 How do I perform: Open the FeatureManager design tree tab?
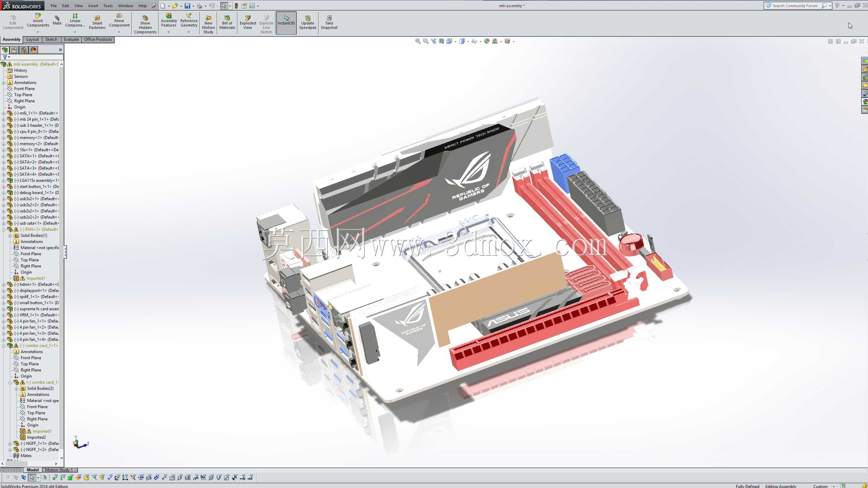tap(5, 50)
